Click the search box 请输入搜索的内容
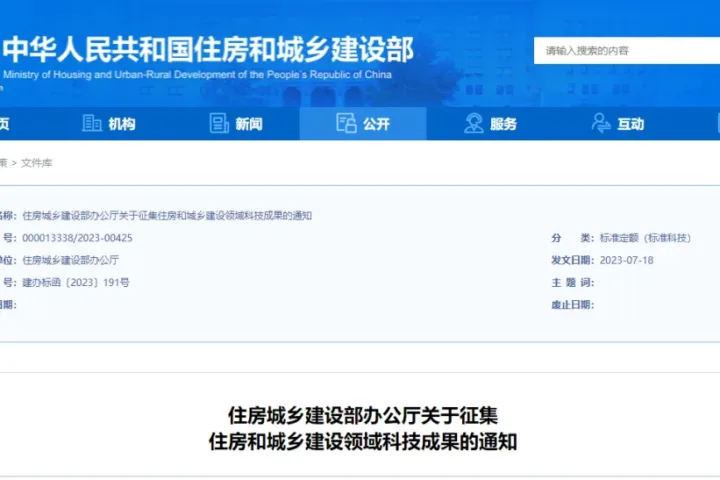720x480 pixels. (627, 51)
